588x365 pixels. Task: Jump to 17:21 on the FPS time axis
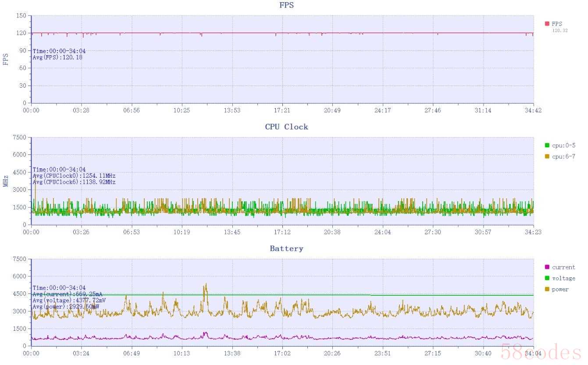coord(282,111)
